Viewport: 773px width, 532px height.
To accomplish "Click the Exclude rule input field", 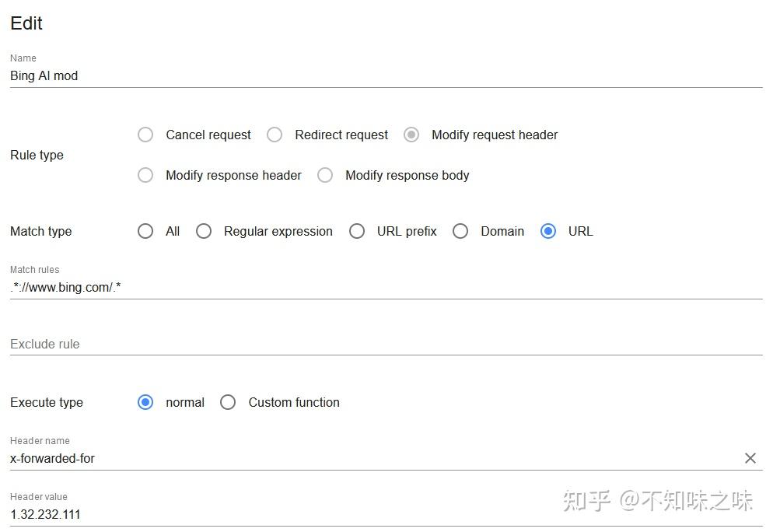I will (386, 344).
